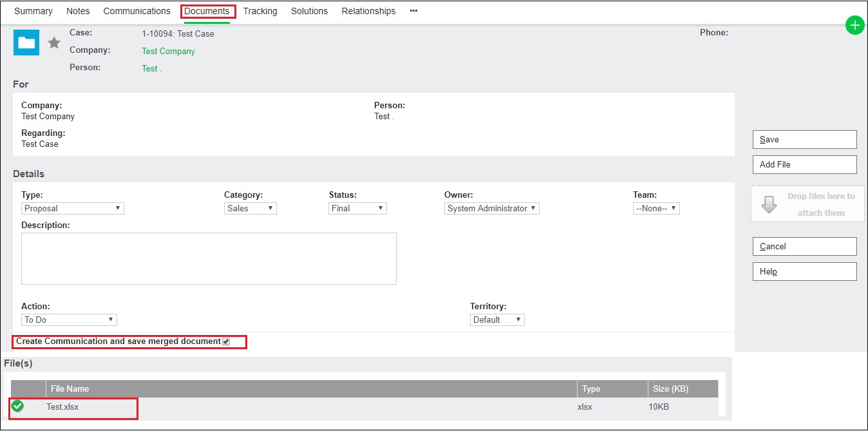This screenshot has width=868, height=431.
Task: Click the Cancel button
Action: pos(804,246)
